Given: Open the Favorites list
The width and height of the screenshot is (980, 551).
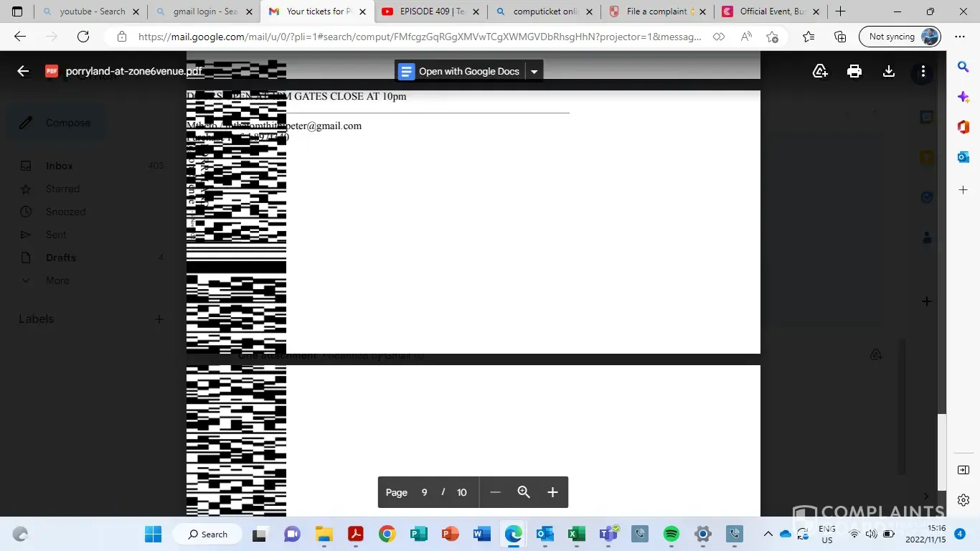Looking at the screenshot, I should coord(809,37).
